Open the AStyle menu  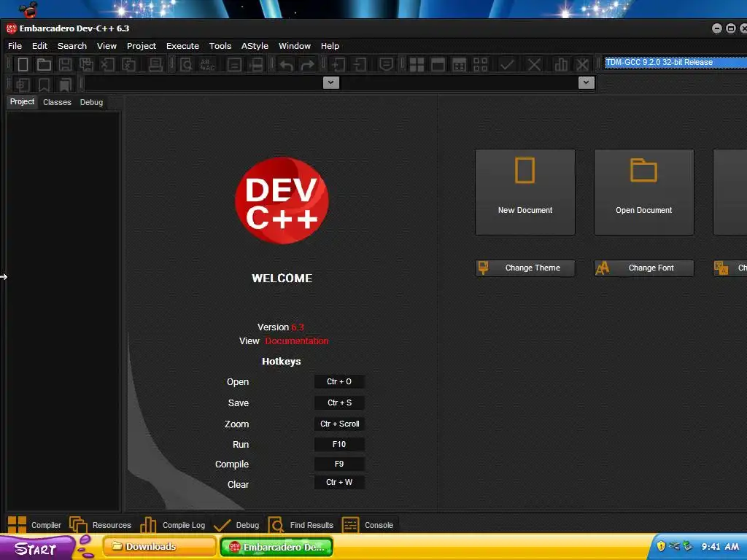point(255,46)
